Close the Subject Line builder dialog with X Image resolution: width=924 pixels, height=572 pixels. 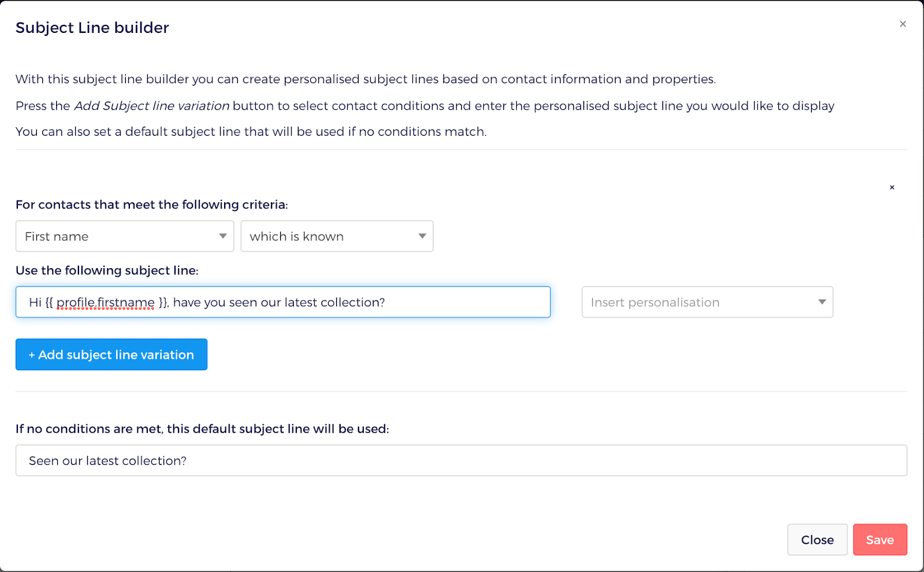pos(903,24)
